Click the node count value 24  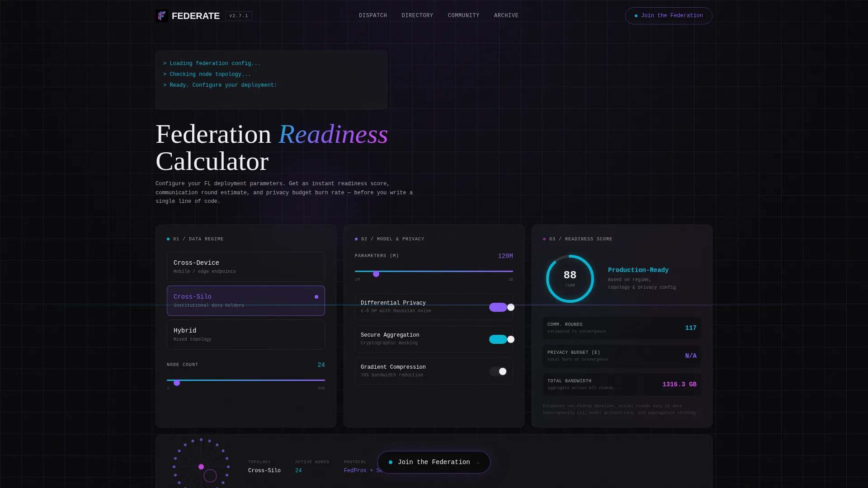pyautogui.click(x=321, y=365)
